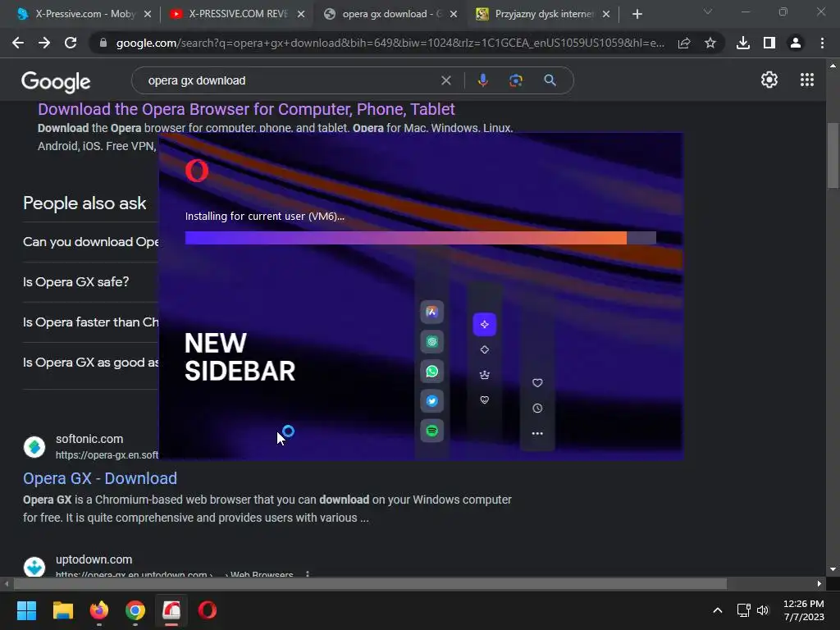Search by voice microphone icon
The image size is (840, 630).
coord(482,80)
